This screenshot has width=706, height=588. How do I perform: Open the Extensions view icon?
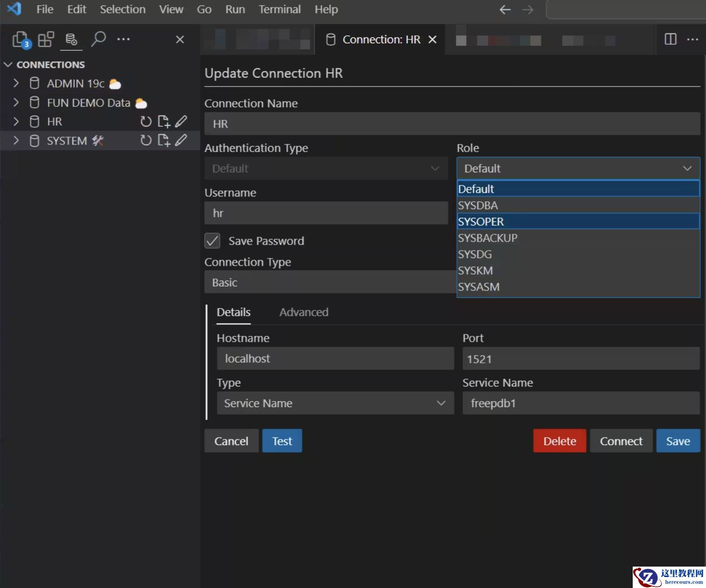click(x=46, y=39)
